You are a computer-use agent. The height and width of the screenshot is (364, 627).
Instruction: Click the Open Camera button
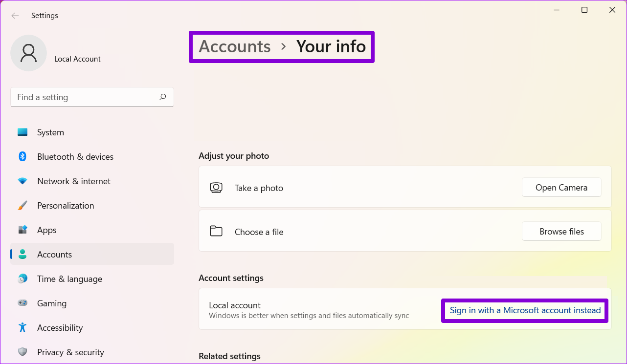561,187
